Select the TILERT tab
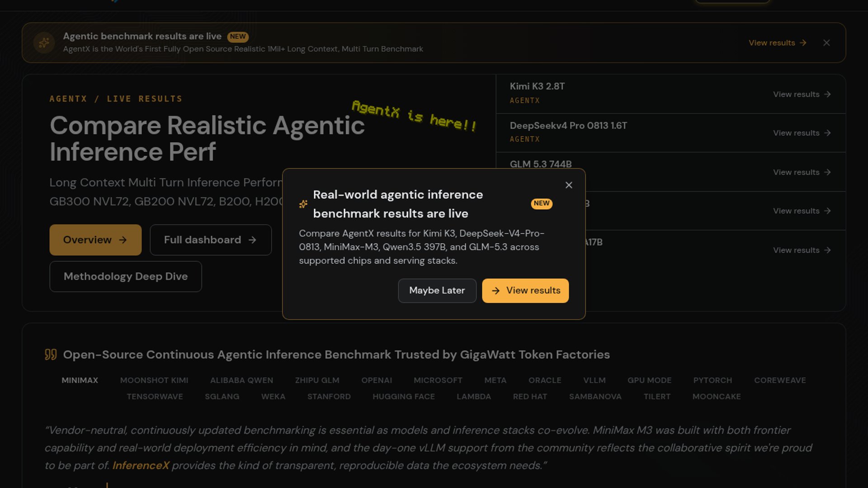Image resolution: width=868 pixels, height=488 pixels. [657, 397]
